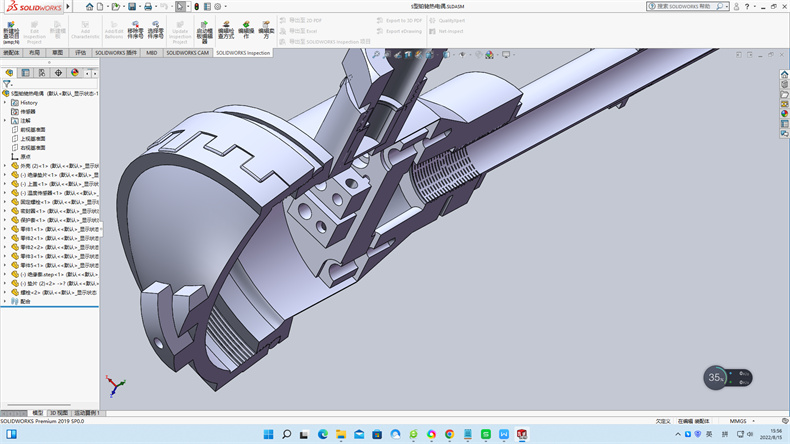Open the PropertyManager tab icon
The width and height of the screenshot is (790, 444).
(26, 72)
